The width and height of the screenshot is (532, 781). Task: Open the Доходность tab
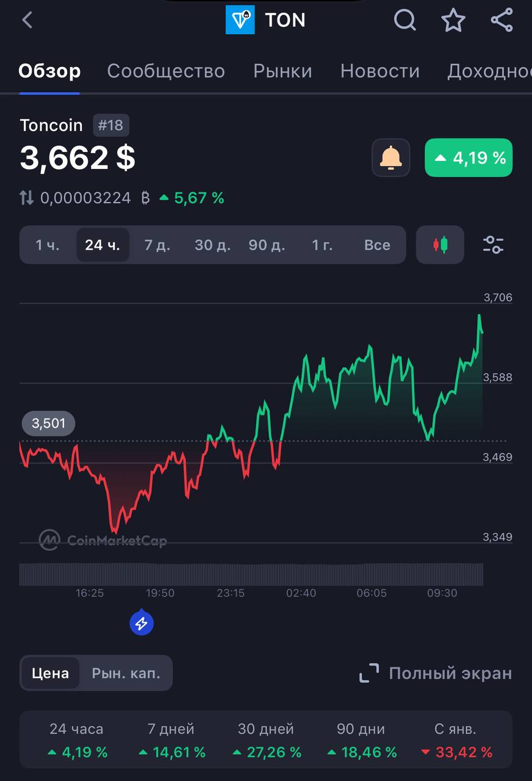[x=489, y=71]
